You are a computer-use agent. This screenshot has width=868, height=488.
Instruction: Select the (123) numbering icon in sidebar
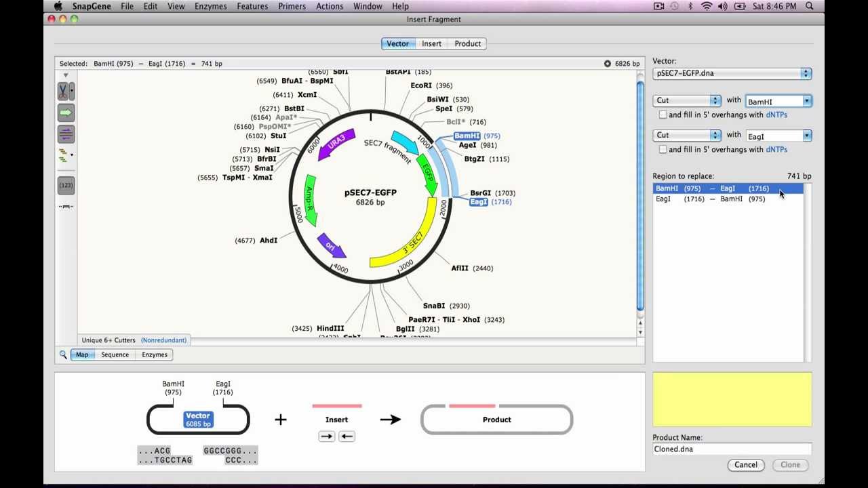pyautogui.click(x=66, y=184)
